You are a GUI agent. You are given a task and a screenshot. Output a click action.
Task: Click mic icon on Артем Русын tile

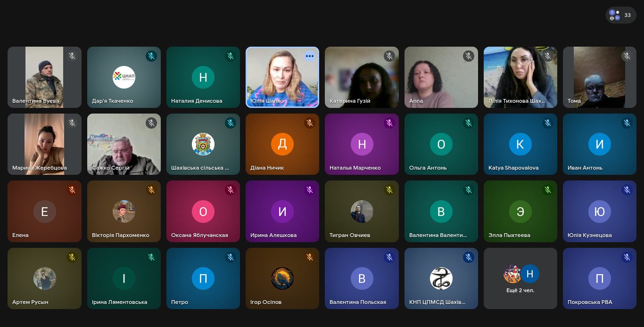pyautogui.click(x=72, y=257)
